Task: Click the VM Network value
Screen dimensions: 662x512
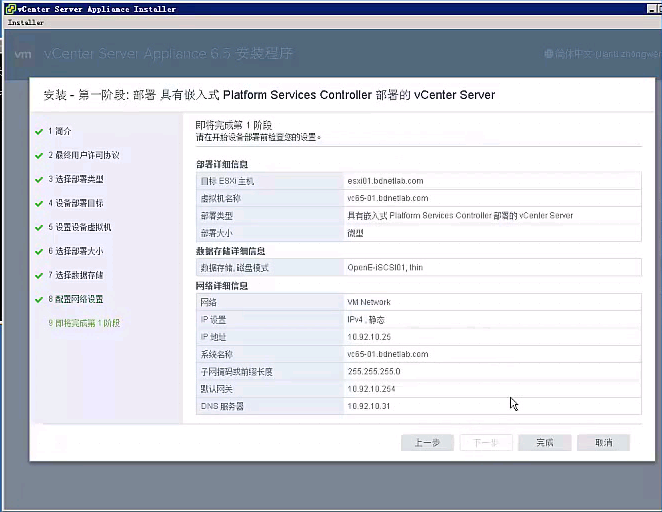Action: coord(369,302)
